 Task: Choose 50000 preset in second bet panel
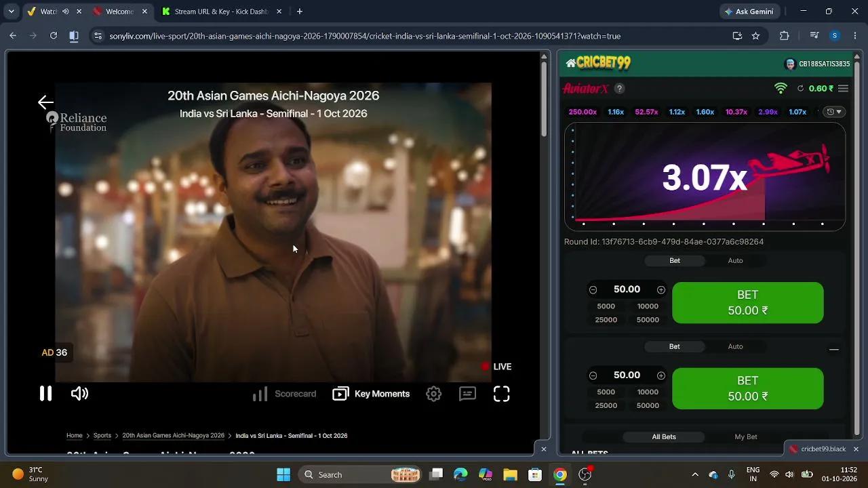coord(648,405)
